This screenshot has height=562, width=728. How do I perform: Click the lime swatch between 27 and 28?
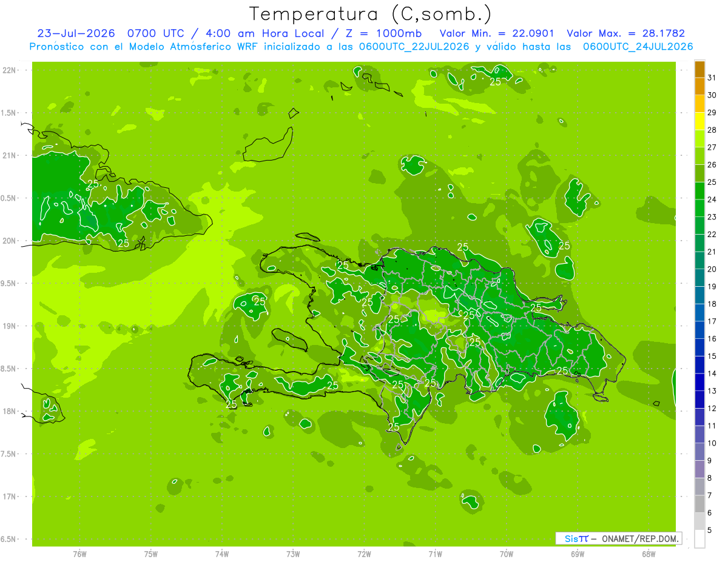[699, 139]
